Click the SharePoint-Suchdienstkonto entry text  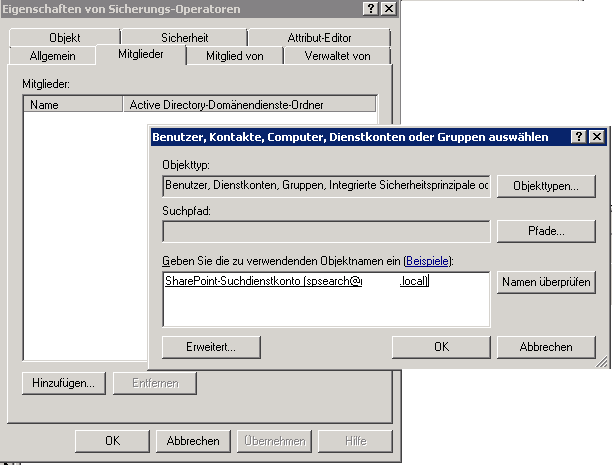tap(297, 281)
